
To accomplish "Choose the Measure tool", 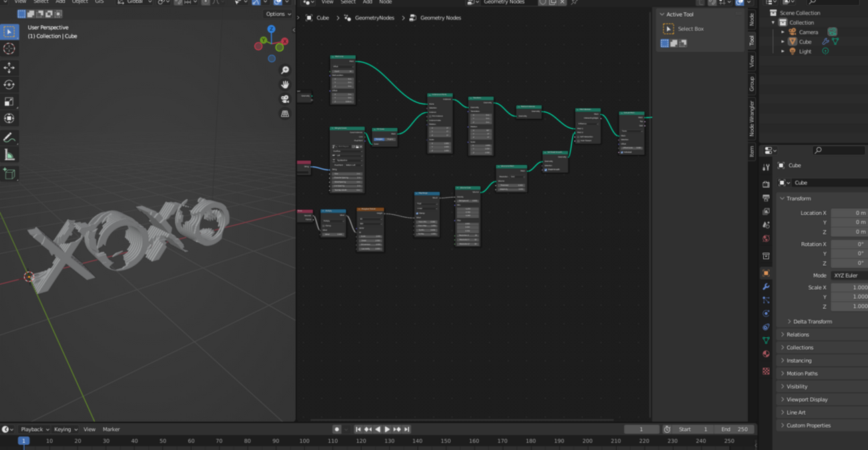I will click(x=9, y=156).
